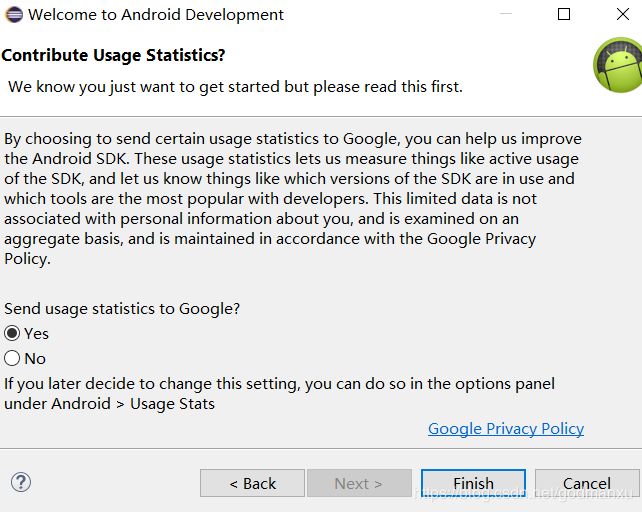The image size is (642, 512).
Task: Click the usage statistics description paragraph
Action: (293, 199)
